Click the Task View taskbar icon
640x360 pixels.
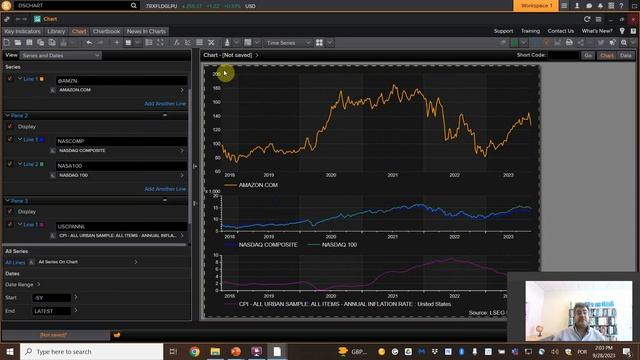pos(173,351)
